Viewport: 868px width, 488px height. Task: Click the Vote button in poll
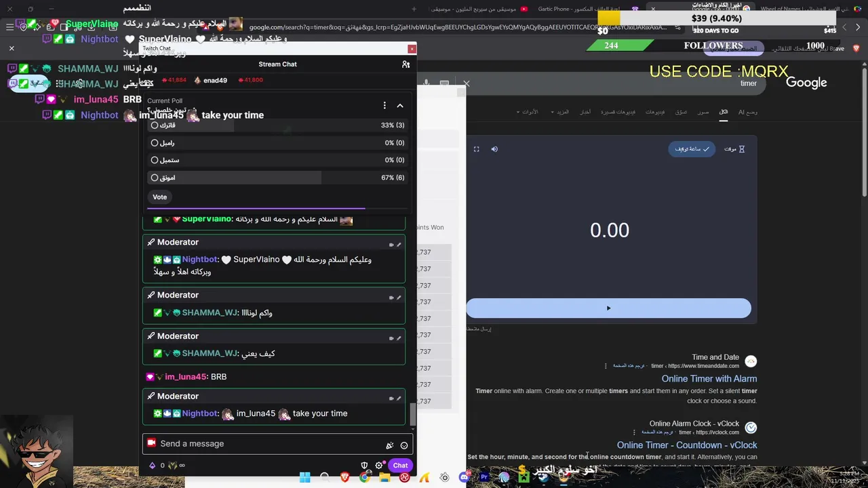click(160, 197)
